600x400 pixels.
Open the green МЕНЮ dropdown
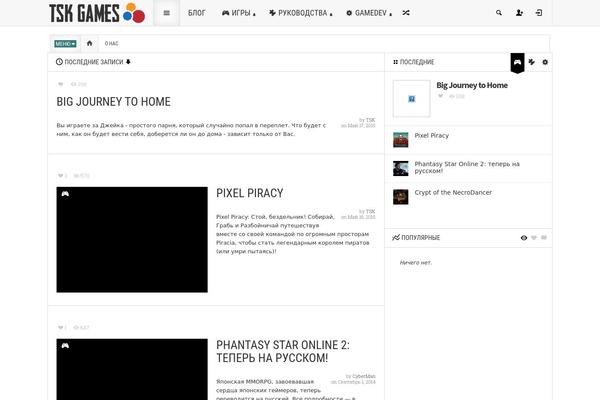[x=65, y=44]
